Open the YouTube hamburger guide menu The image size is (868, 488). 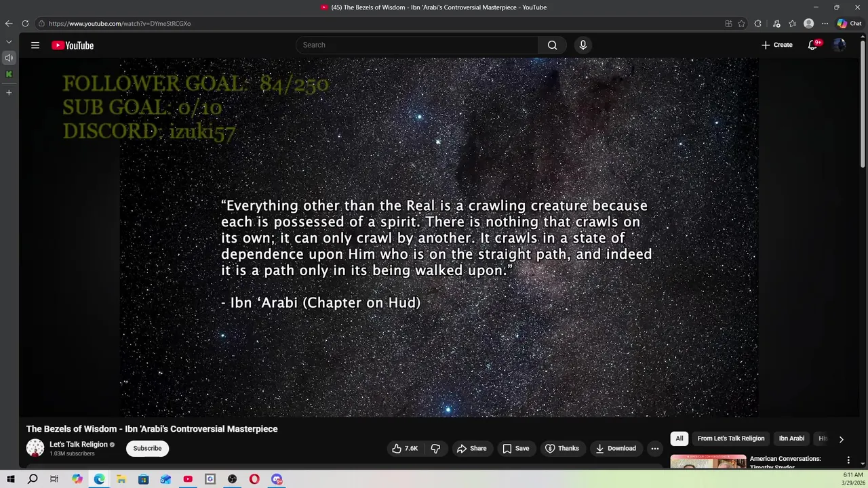click(35, 45)
